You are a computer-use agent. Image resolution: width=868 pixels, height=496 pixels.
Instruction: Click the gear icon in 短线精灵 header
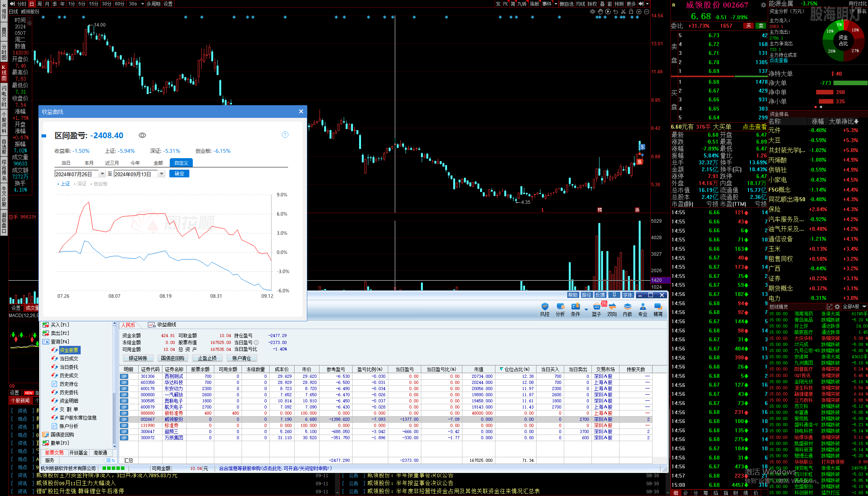click(837, 307)
